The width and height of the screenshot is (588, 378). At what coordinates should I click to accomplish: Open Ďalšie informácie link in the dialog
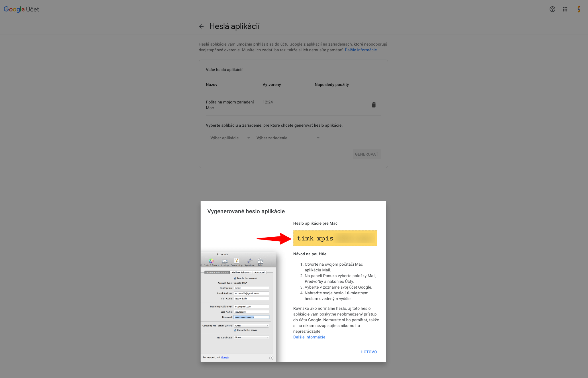(x=309, y=337)
